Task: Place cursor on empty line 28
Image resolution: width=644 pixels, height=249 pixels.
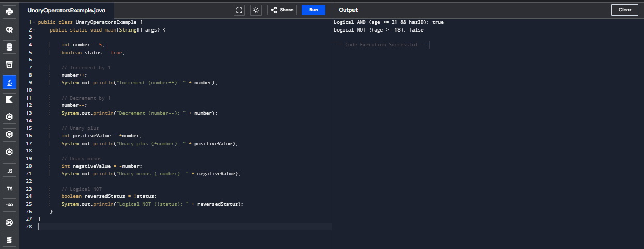Action: [x=155, y=227]
